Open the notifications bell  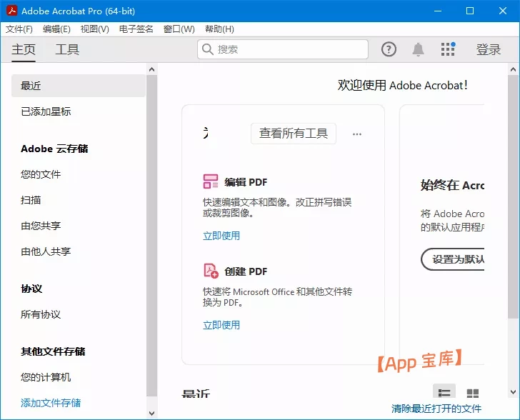[418, 50]
